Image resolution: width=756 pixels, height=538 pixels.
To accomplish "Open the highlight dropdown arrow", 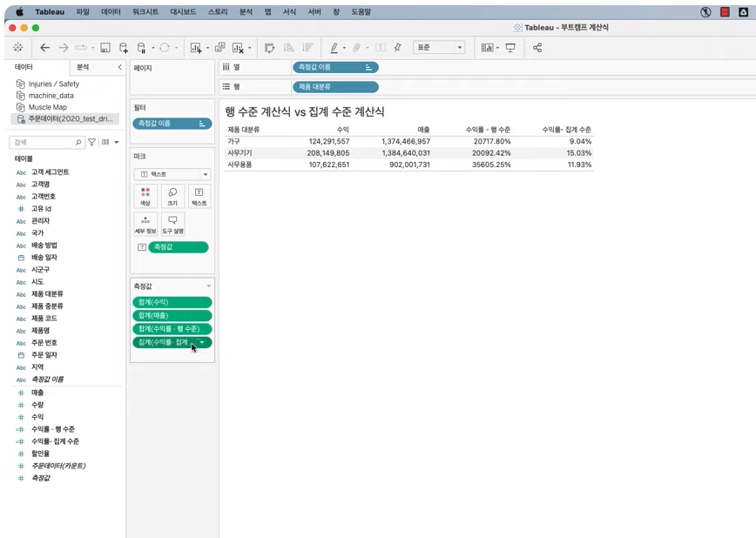I will 344,48.
